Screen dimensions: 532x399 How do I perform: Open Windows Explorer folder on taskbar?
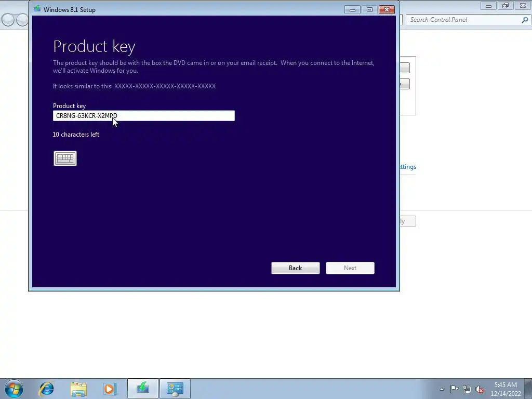coord(78,389)
